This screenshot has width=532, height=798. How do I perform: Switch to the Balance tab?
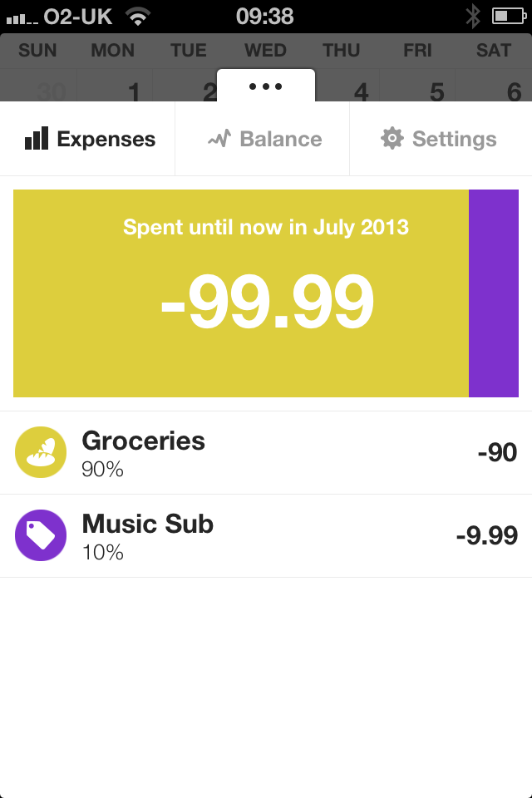coord(262,138)
